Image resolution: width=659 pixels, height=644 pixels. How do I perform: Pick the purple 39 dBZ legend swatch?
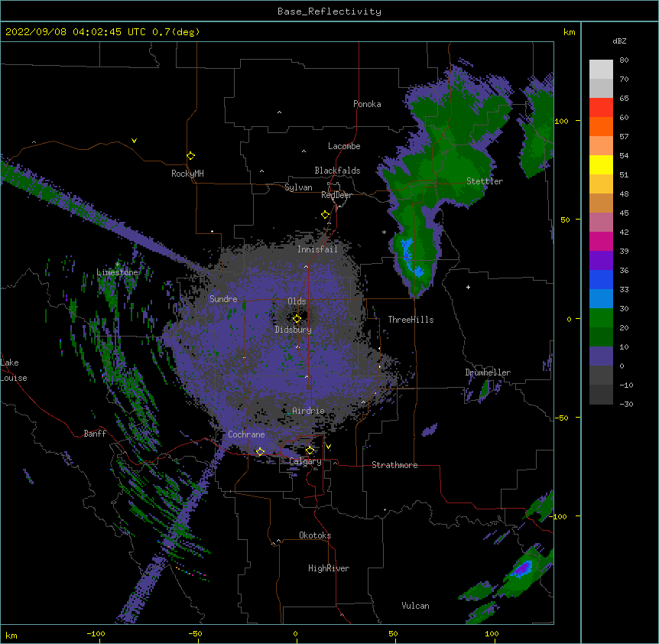point(601,261)
